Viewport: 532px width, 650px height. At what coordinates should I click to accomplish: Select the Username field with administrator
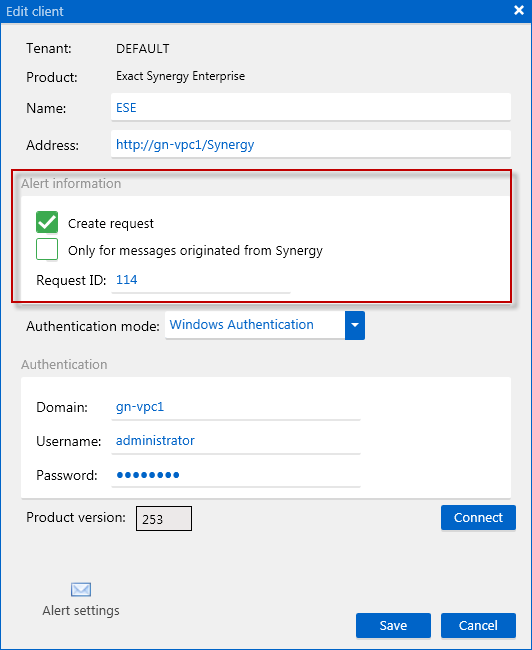coord(236,441)
